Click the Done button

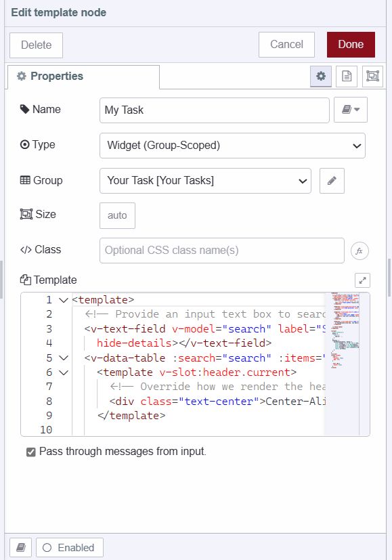pyautogui.click(x=351, y=44)
